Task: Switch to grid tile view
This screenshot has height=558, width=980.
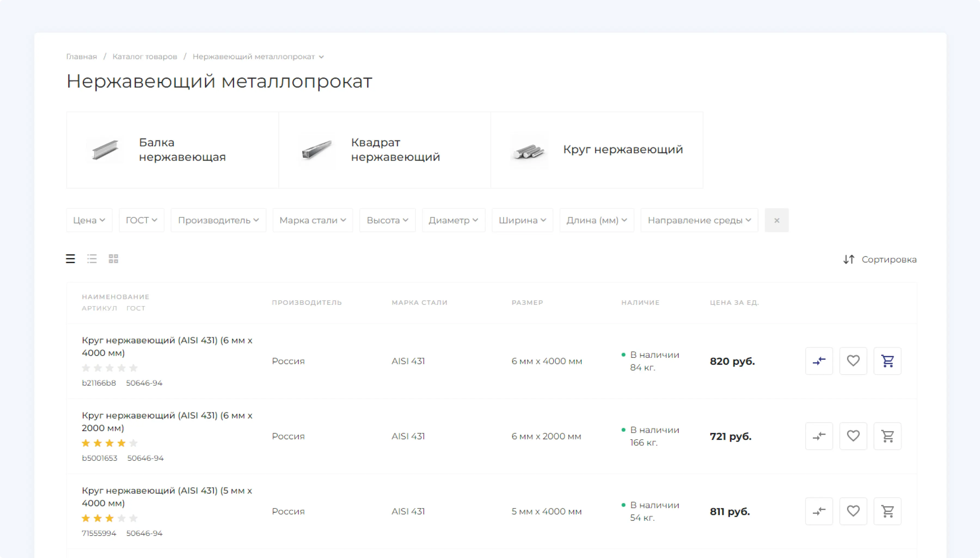Action: 113,259
